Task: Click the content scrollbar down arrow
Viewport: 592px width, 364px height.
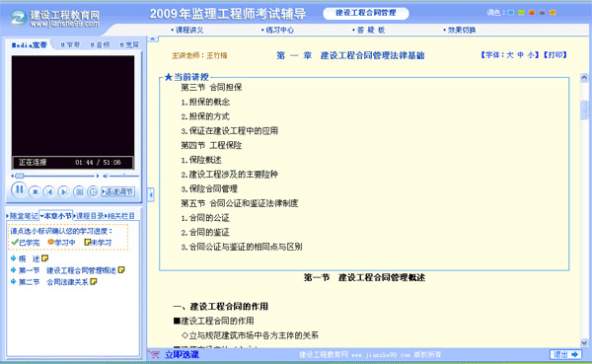Action: pos(584,343)
